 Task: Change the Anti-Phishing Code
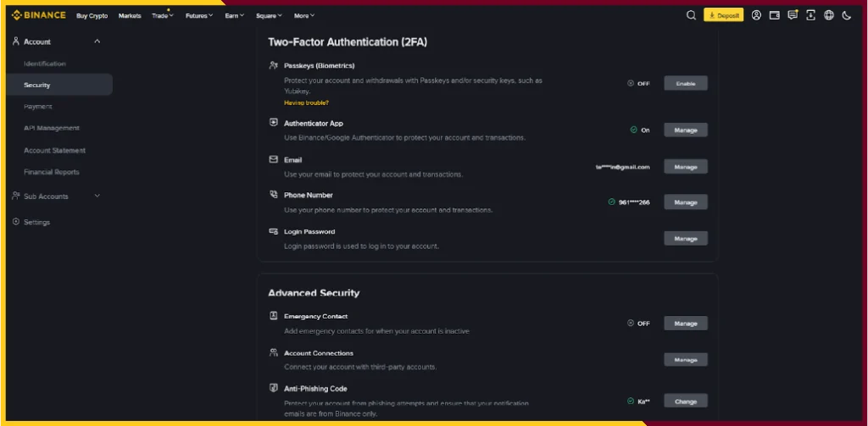(x=686, y=401)
